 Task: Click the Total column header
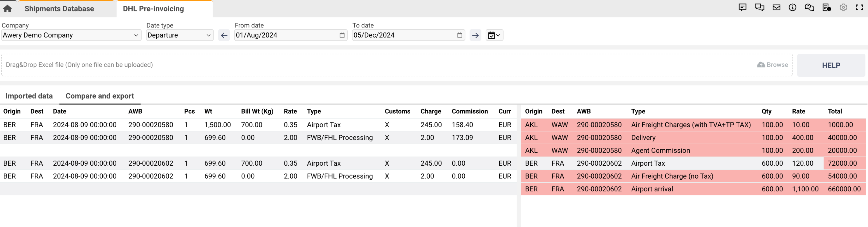835,111
